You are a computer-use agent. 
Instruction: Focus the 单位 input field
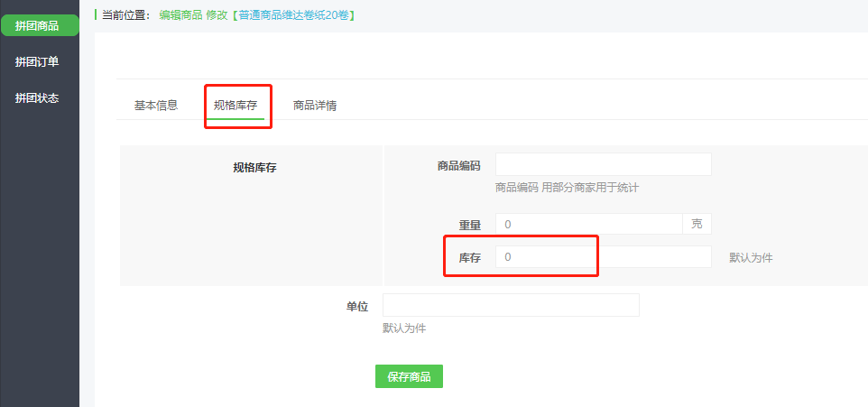pyautogui.click(x=511, y=305)
